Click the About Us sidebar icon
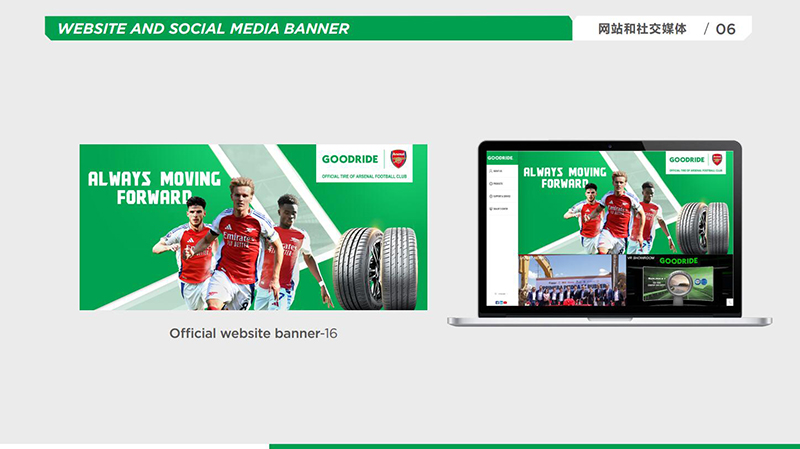This screenshot has height=449, width=800. tap(490, 171)
